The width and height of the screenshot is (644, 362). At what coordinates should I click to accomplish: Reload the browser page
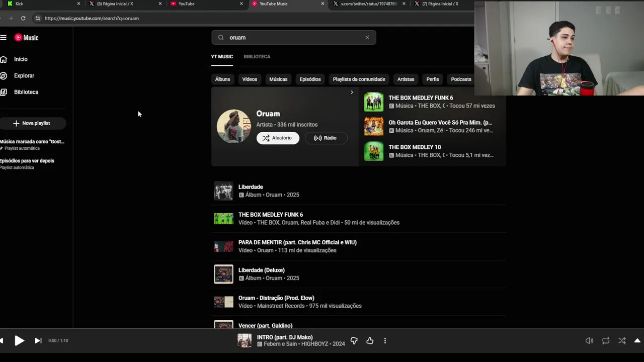click(23, 18)
